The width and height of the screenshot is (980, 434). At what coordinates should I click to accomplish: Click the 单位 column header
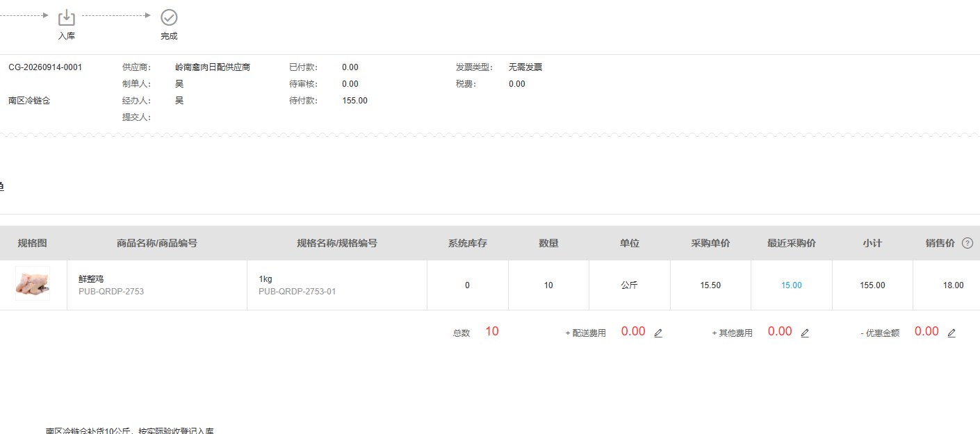[630, 243]
